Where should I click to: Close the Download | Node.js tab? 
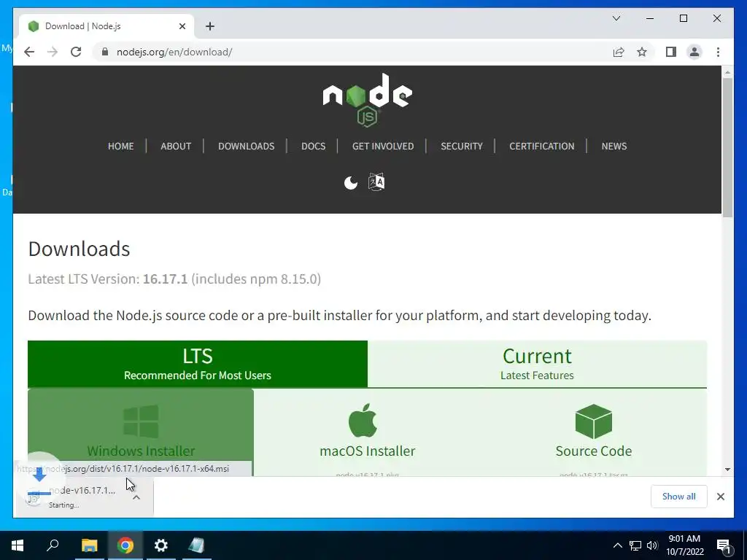pos(182,26)
